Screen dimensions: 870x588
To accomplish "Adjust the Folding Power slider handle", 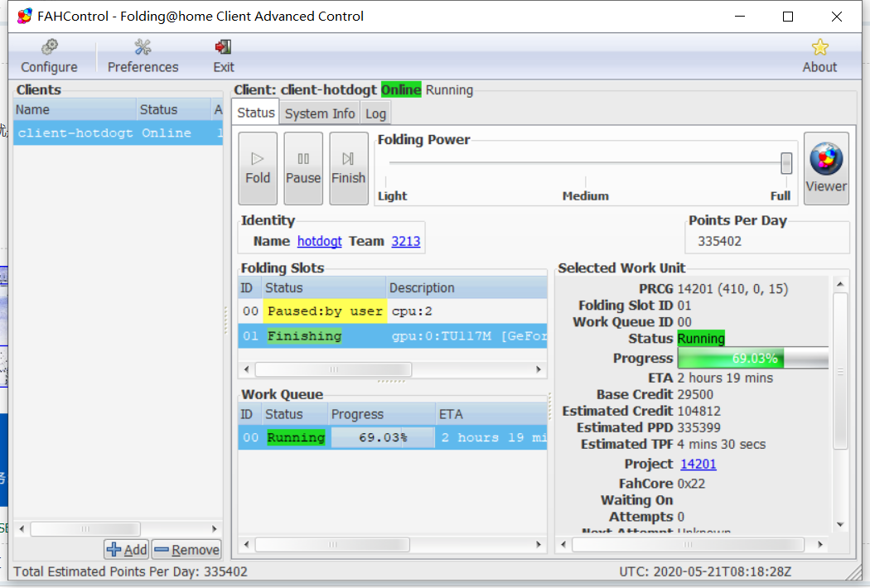I will pyautogui.click(x=785, y=163).
